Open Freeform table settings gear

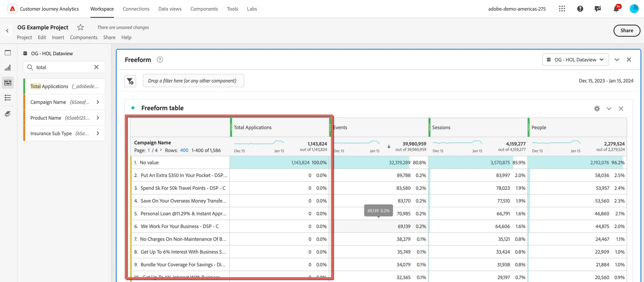point(597,109)
